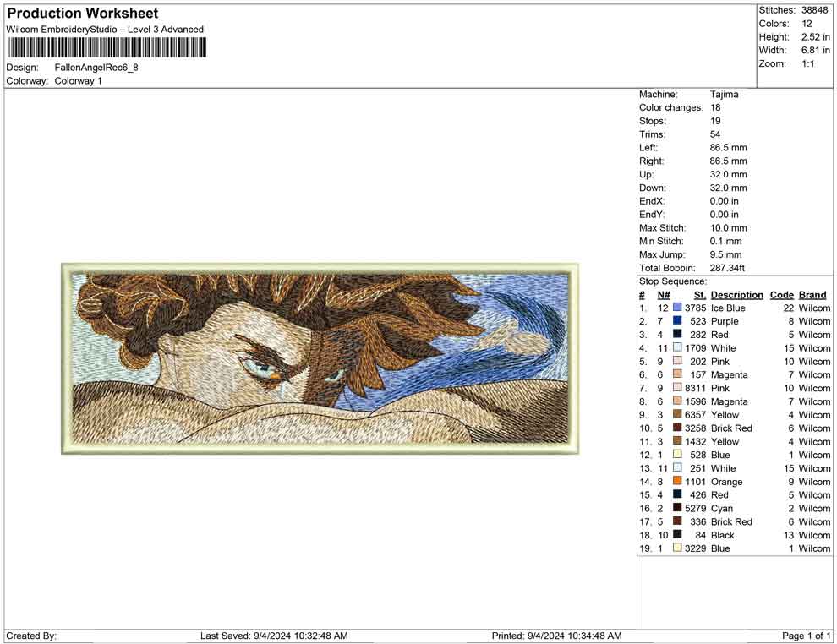Viewport: 837px width, 644px height.
Task: Select the Colors value 12
Action: pyautogui.click(x=807, y=24)
